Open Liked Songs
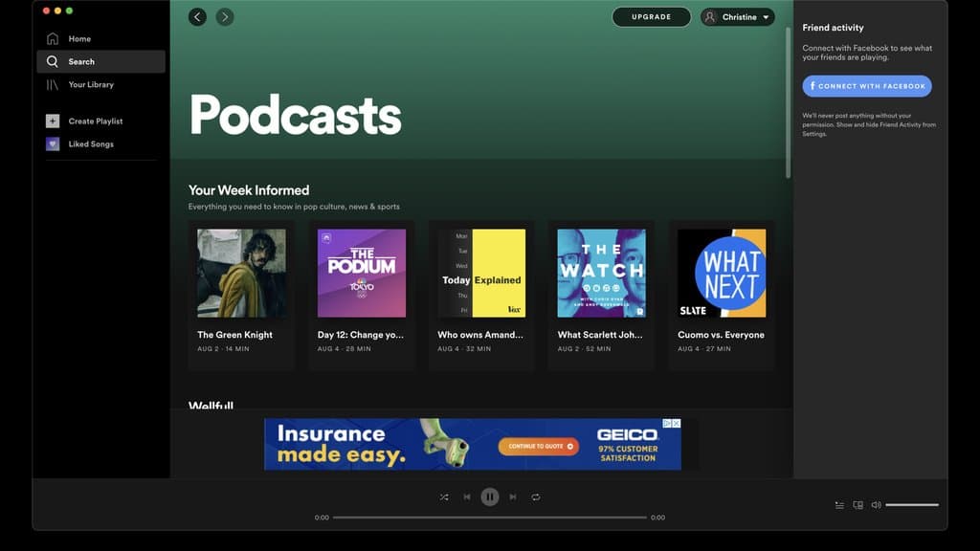Screen dimensions: 980x551 91,144
